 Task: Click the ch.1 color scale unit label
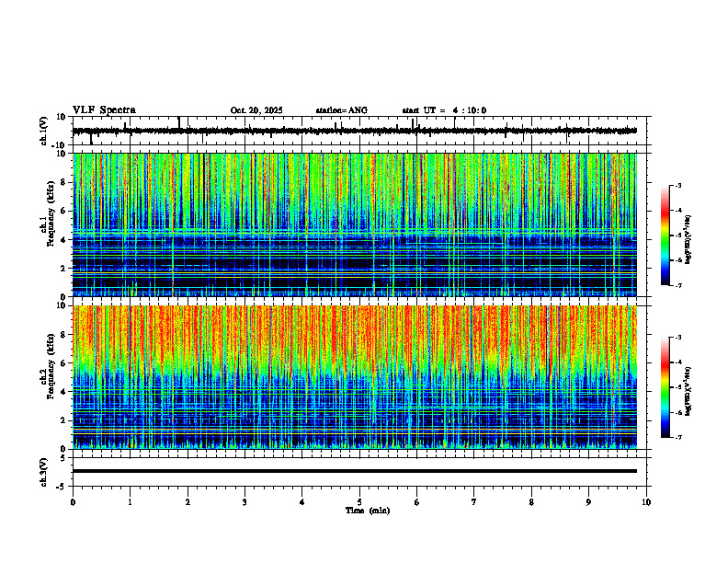tap(688, 239)
